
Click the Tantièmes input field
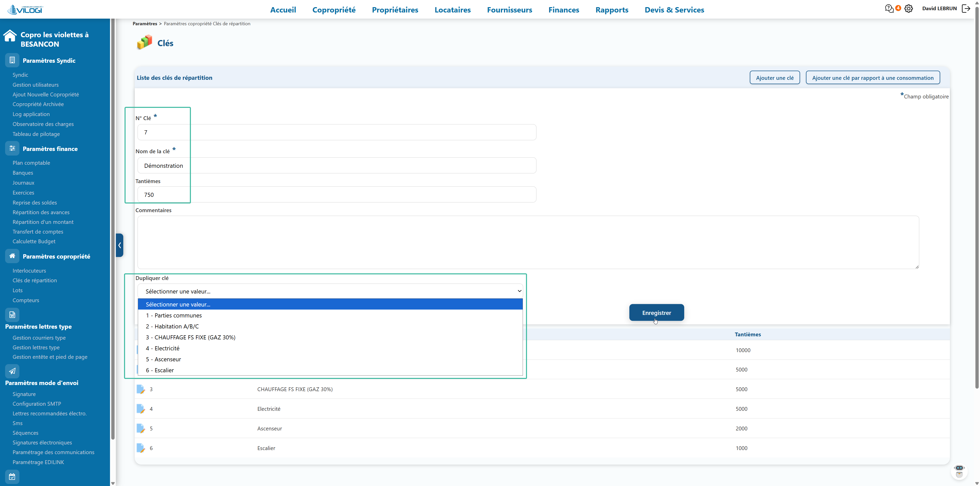point(337,195)
